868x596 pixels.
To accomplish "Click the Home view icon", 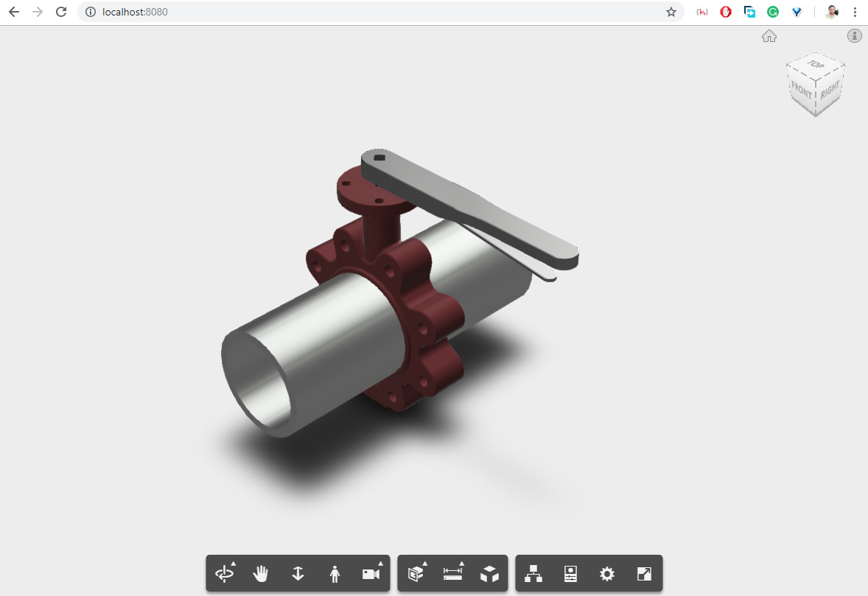I will (769, 36).
